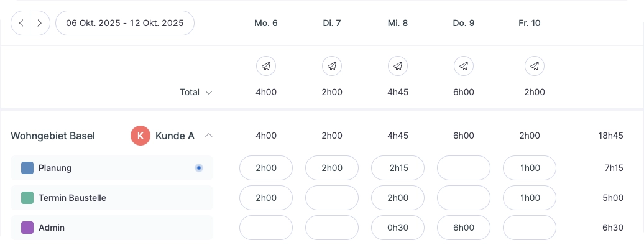Submit Wednesday's timesheet with send icon
This screenshot has height=250, width=644.
(x=398, y=65)
